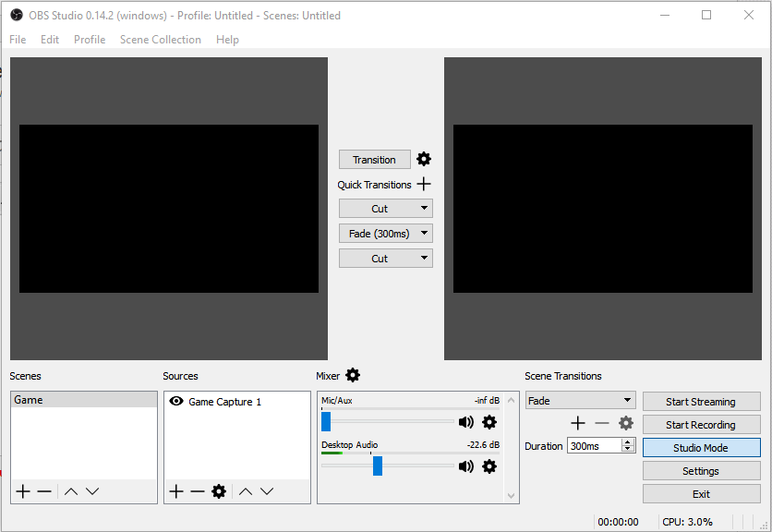Click the Desktop Audio volume slider handle

coord(378,466)
